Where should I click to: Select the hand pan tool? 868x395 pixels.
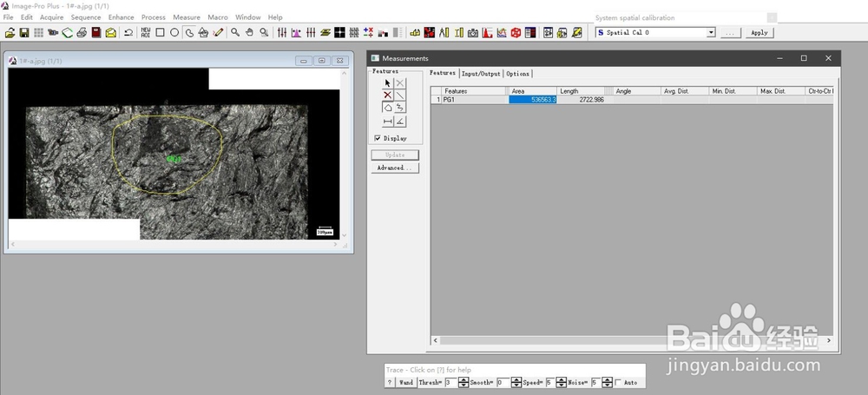click(250, 33)
